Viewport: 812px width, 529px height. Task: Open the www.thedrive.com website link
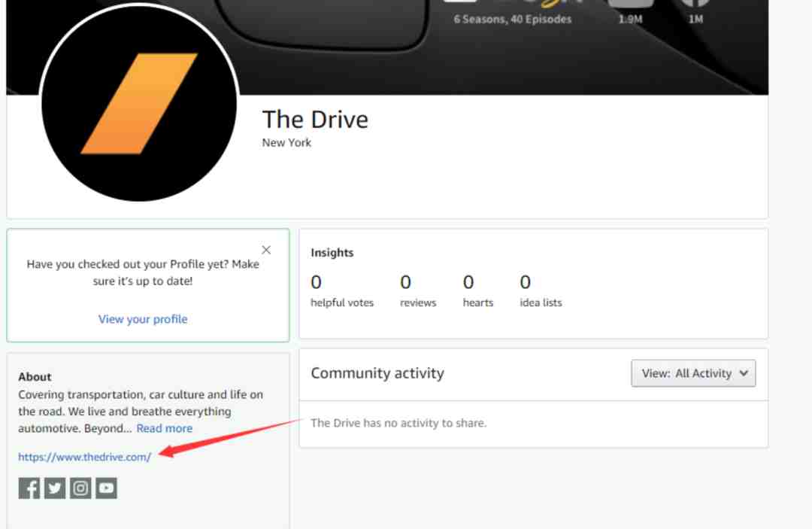(84, 457)
